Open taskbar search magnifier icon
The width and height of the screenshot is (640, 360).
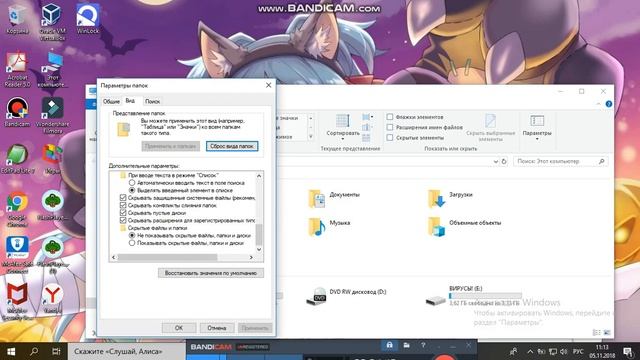[34, 351]
